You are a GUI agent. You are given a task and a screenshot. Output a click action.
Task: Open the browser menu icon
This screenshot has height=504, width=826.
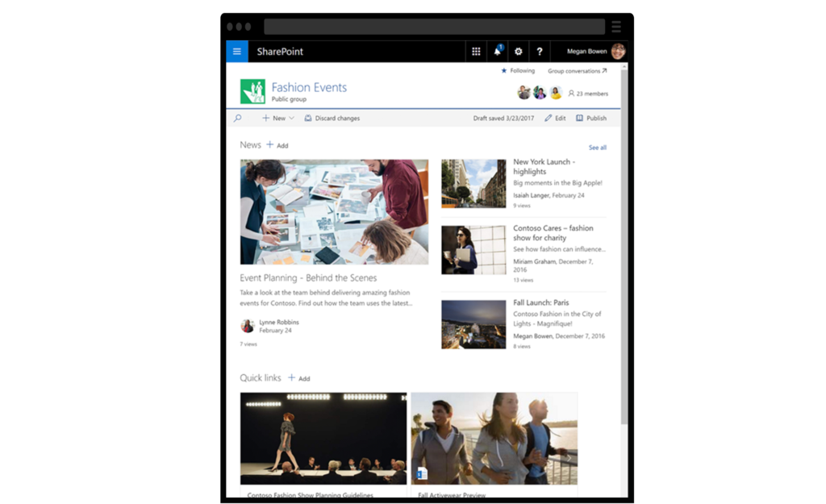(x=616, y=27)
